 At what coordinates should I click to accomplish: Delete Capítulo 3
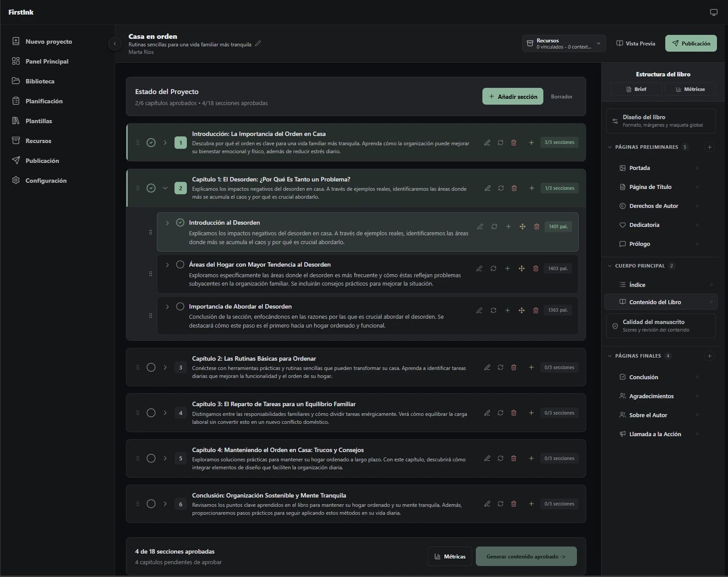[514, 413]
